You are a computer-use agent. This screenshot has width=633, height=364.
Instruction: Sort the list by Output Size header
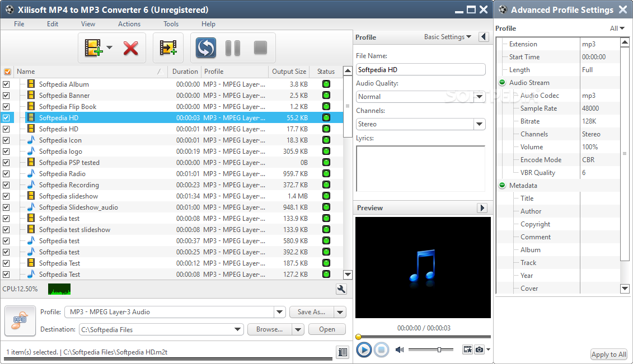coord(289,72)
